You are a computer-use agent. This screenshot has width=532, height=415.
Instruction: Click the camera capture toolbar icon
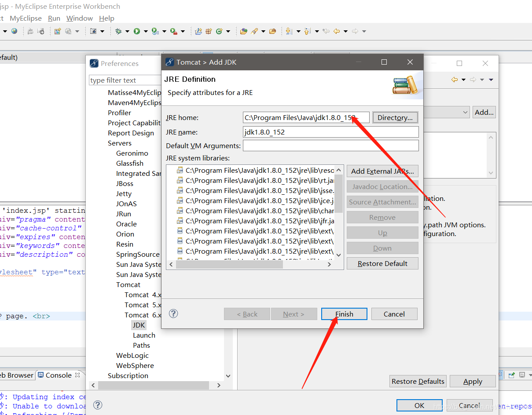point(93,31)
